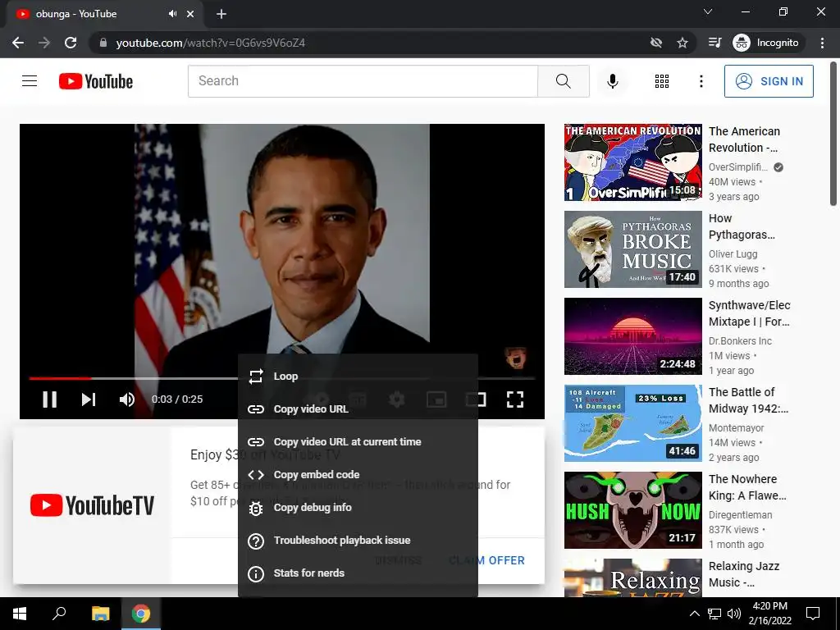Click Chrome icon in taskbar
The width and height of the screenshot is (840, 630).
141,614
